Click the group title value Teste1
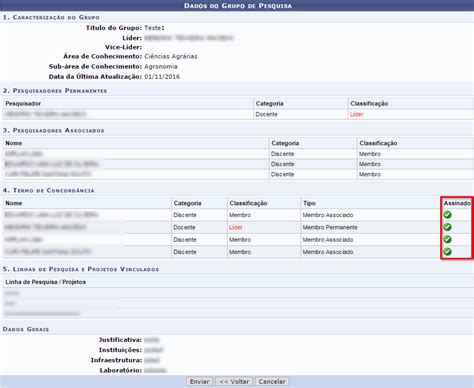The width and height of the screenshot is (474, 388). [x=154, y=28]
